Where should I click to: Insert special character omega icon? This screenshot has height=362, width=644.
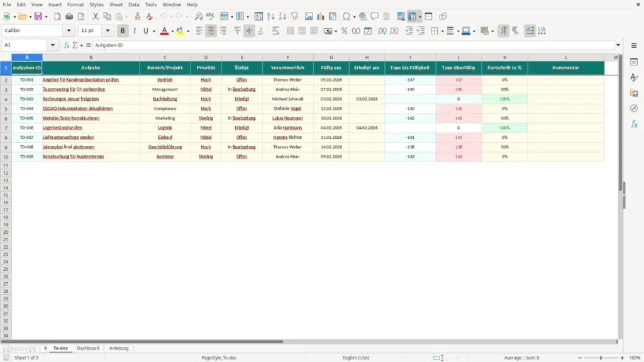pos(347,16)
